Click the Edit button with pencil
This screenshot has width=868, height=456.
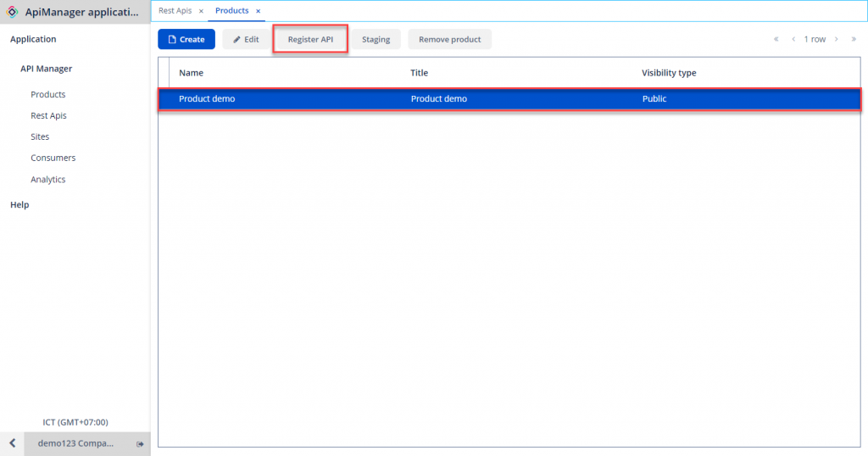tap(246, 39)
